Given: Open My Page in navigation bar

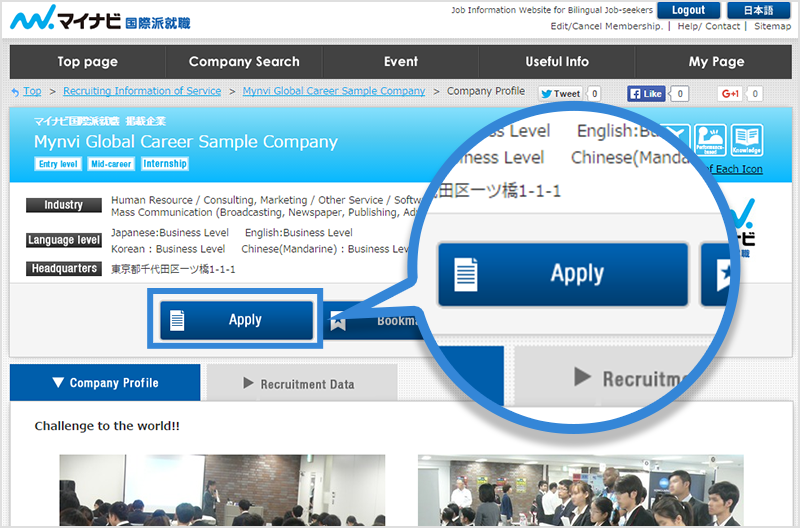Looking at the screenshot, I should (x=716, y=62).
